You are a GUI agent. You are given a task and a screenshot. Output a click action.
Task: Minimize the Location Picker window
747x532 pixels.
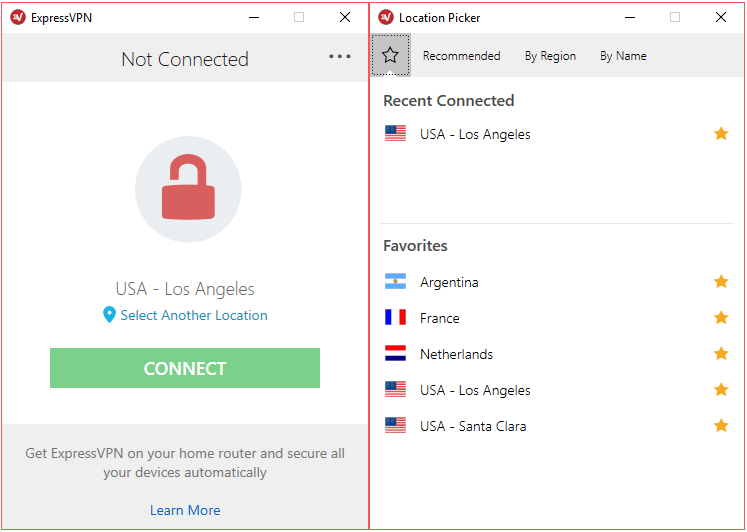point(630,17)
